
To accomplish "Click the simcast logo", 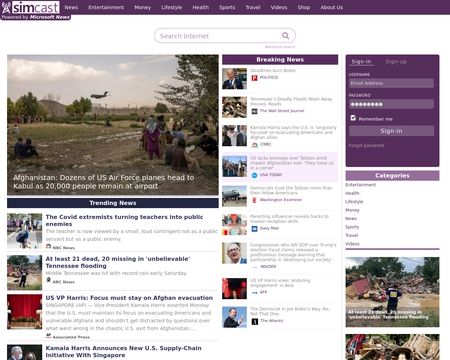I will click(31, 7).
